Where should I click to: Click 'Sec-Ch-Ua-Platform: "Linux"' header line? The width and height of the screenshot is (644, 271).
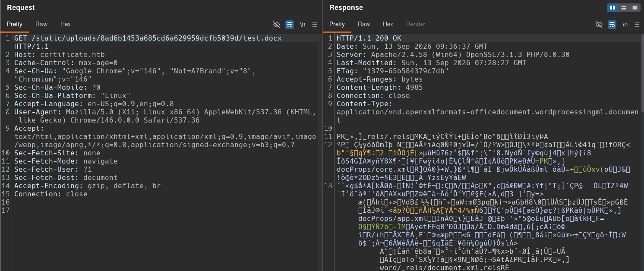pyautogui.click(x=73, y=96)
